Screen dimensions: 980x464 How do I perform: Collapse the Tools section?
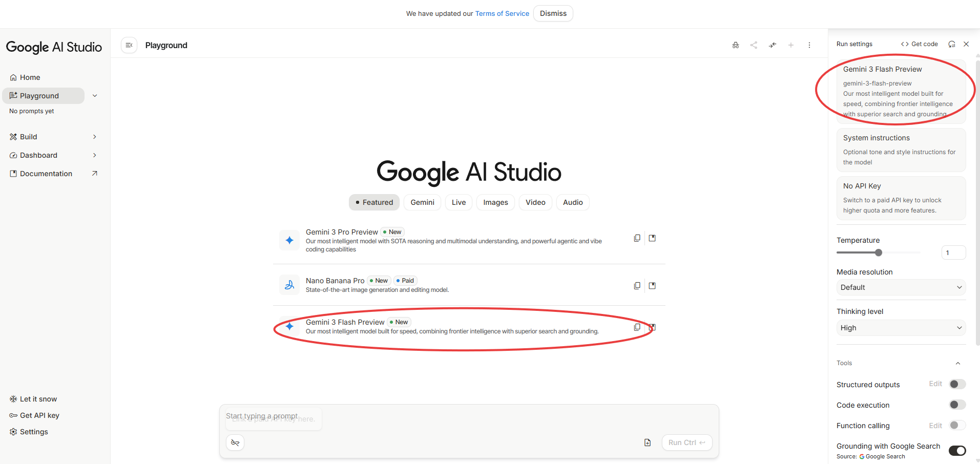click(x=958, y=363)
